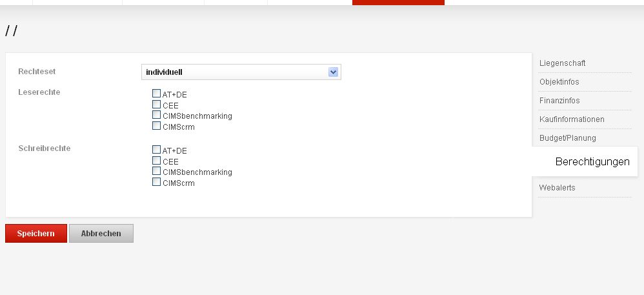Select Budget/Planung sidebar entry

point(568,138)
